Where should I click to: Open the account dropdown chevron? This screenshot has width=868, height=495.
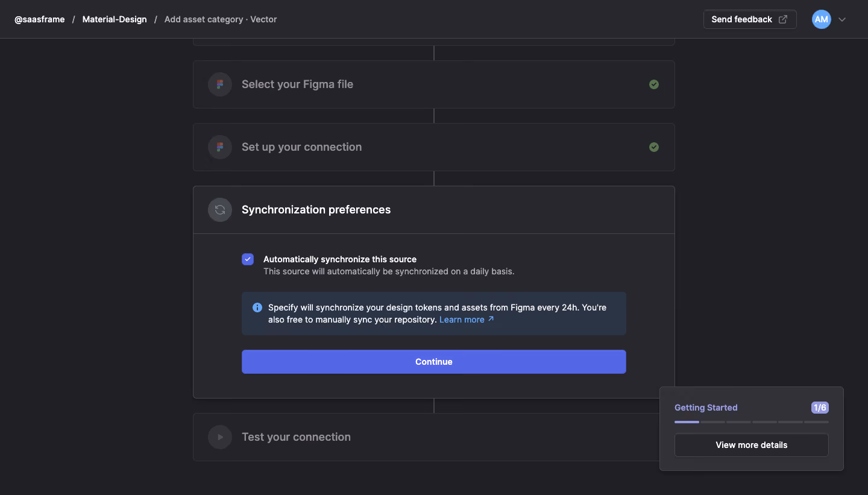point(842,19)
